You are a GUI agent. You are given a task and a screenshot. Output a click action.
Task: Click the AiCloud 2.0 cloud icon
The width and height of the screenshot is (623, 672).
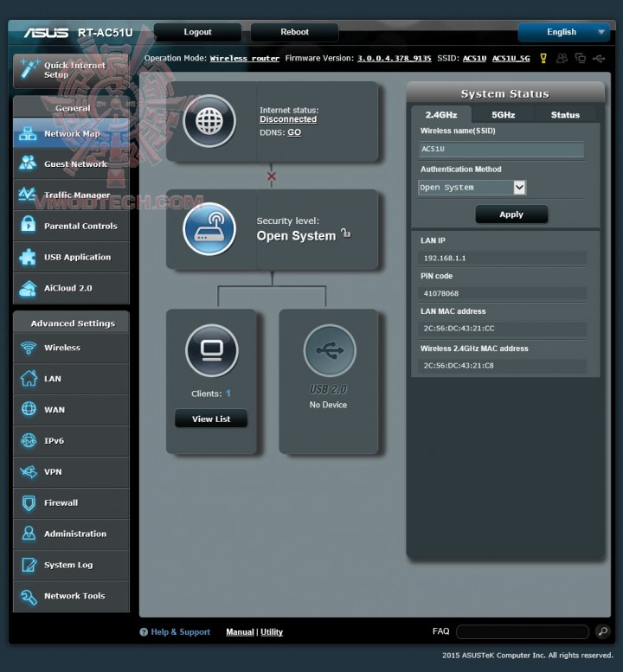(28, 288)
